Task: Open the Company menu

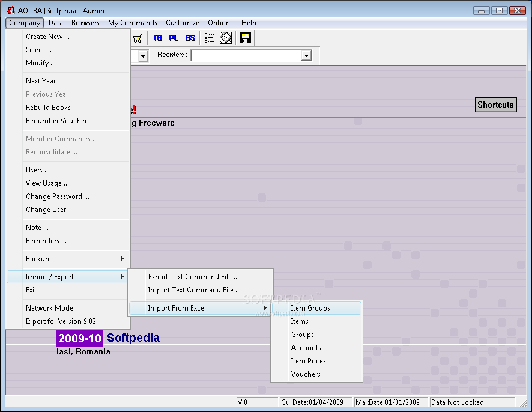Action: [x=25, y=23]
